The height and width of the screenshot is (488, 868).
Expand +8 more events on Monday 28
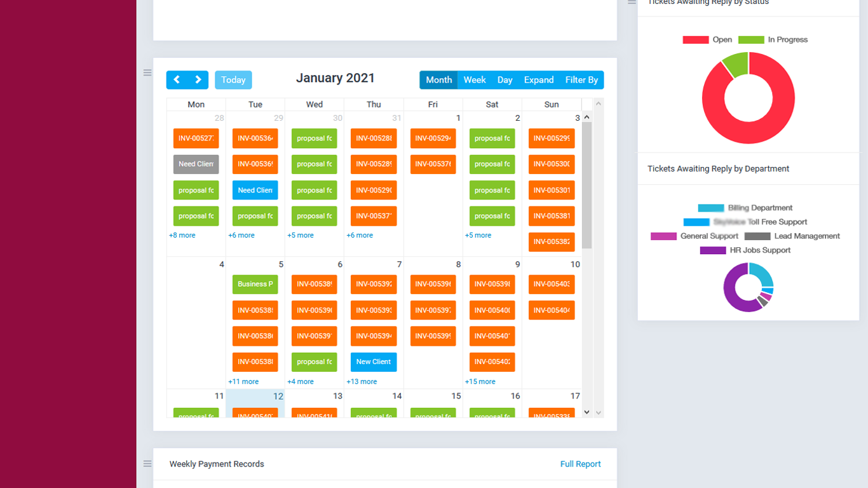tap(182, 235)
